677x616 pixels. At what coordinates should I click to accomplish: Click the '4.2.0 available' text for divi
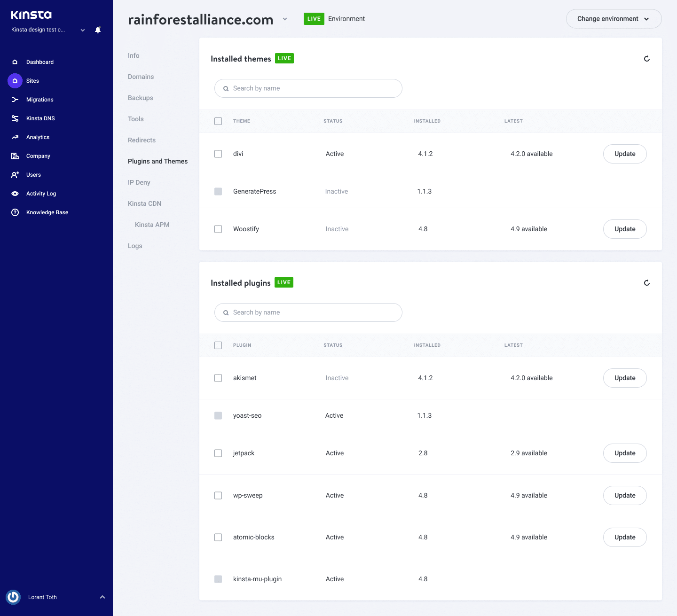pyautogui.click(x=532, y=154)
